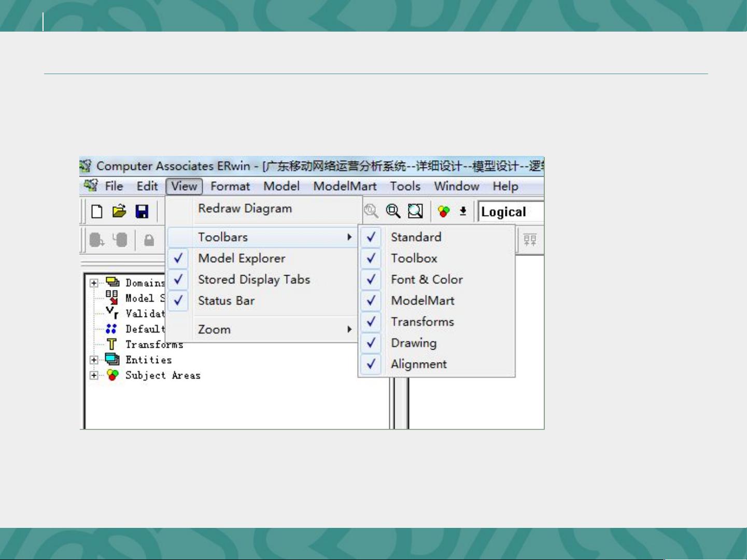Click the document icon left of File menu

91,185
